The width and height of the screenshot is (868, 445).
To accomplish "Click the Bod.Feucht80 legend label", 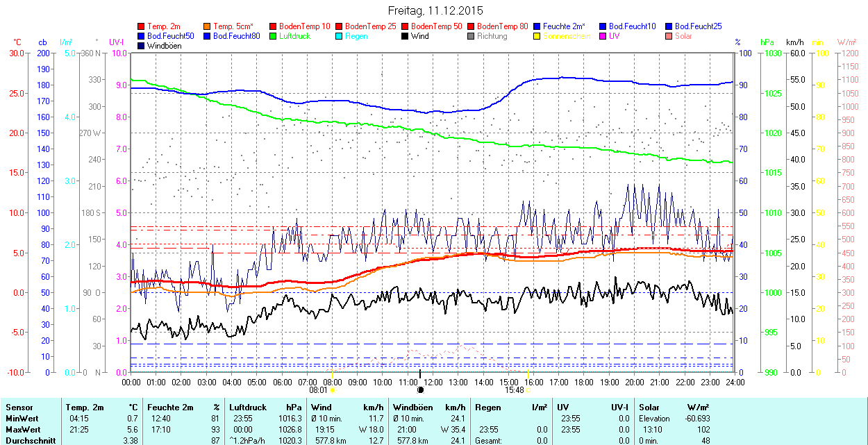I will (236, 36).
